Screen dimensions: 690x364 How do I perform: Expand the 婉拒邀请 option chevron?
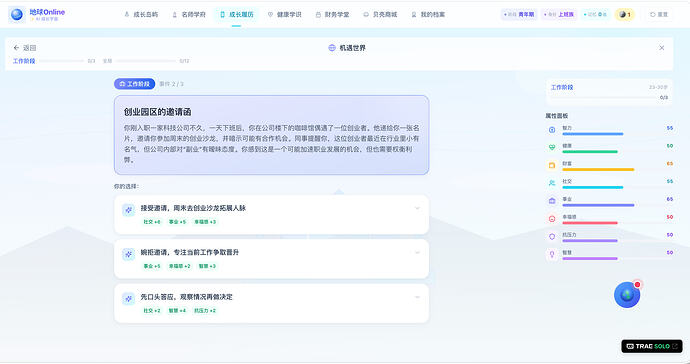pyautogui.click(x=417, y=253)
